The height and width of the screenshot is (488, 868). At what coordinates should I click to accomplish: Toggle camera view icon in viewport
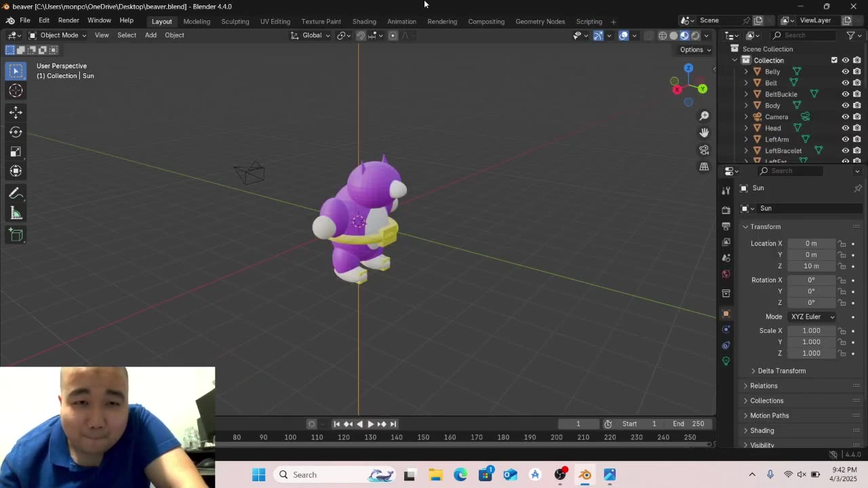(704, 150)
